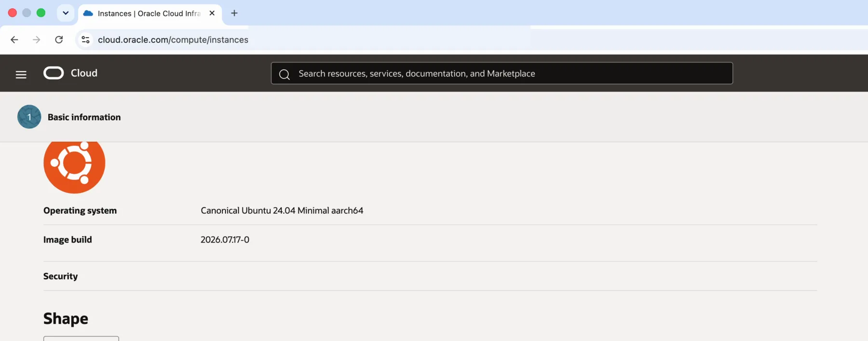Viewport: 868px width, 341px height.
Task: Click the Operating system label
Action: point(80,210)
